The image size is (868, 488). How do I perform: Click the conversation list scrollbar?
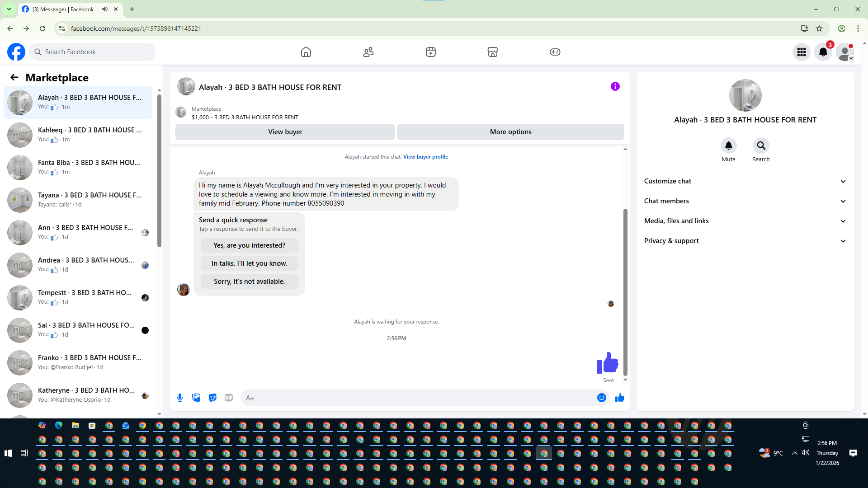click(x=159, y=170)
